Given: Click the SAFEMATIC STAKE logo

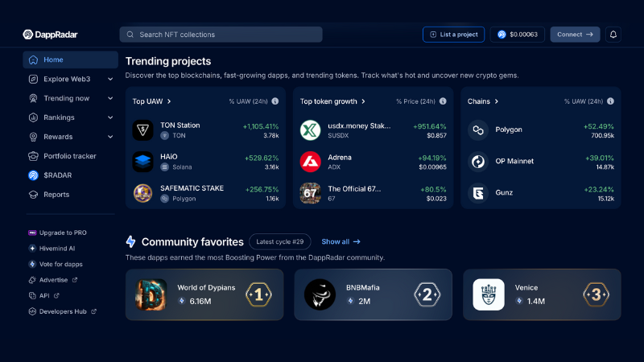Looking at the screenshot, I should pyautogui.click(x=142, y=193).
